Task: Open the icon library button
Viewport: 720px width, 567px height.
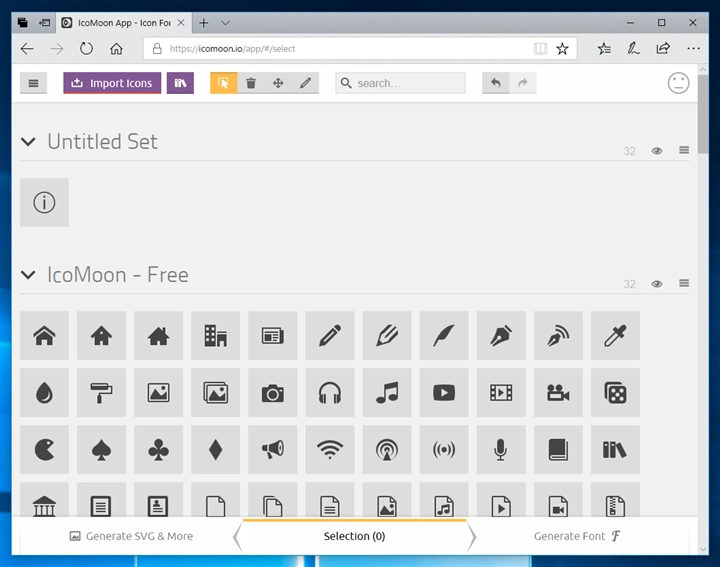Action: (180, 83)
